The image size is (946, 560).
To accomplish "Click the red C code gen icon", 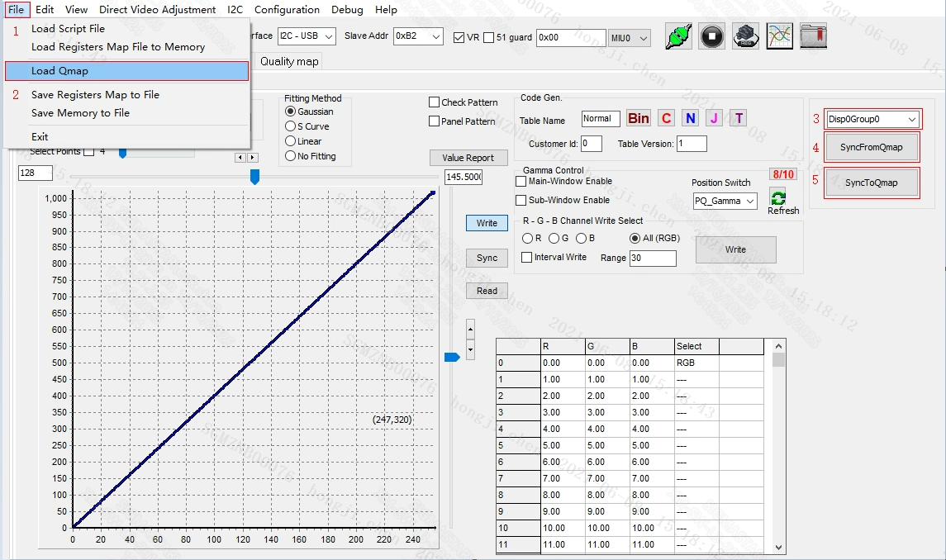I will 666,118.
